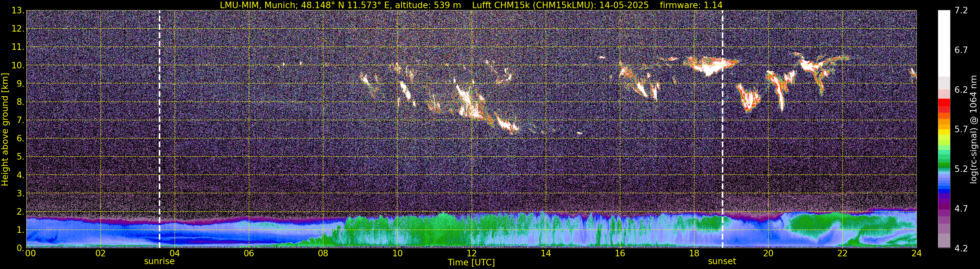980x269 pixels.
Task: Click the colorbar tick label '7.2'
Action: coord(961,11)
